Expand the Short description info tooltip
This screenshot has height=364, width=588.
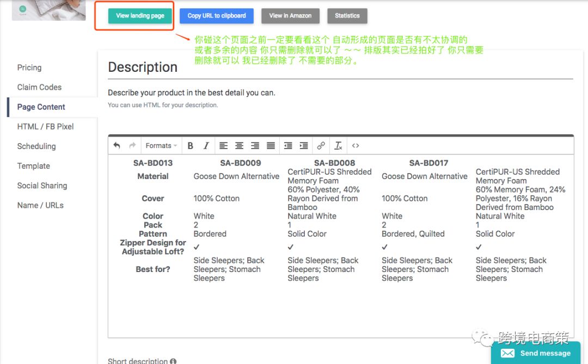coord(173,361)
